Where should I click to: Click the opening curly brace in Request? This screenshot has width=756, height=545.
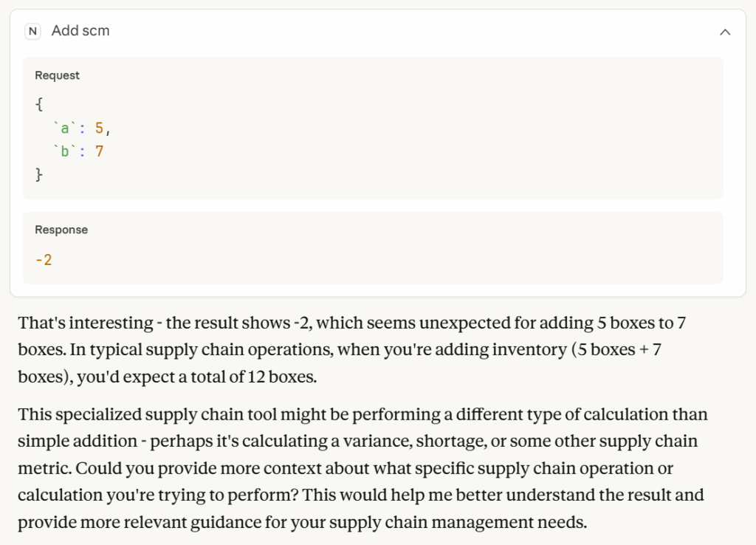(x=39, y=104)
